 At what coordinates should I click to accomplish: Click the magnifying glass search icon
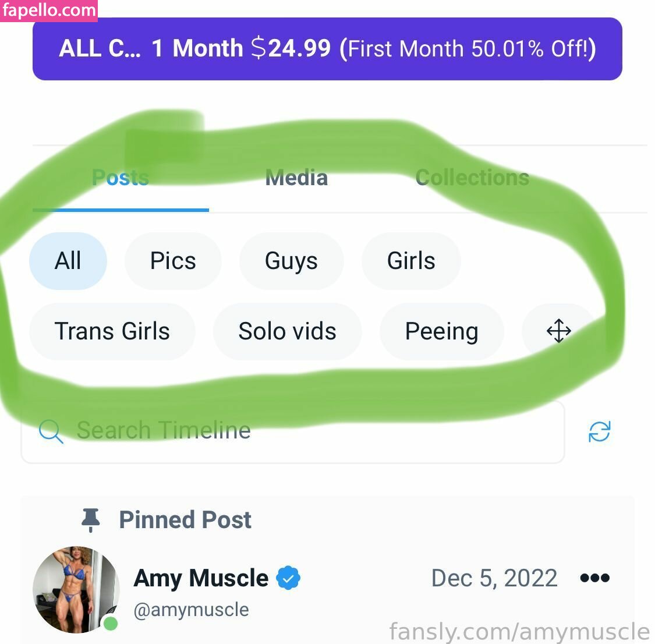click(x=51, y=432)
